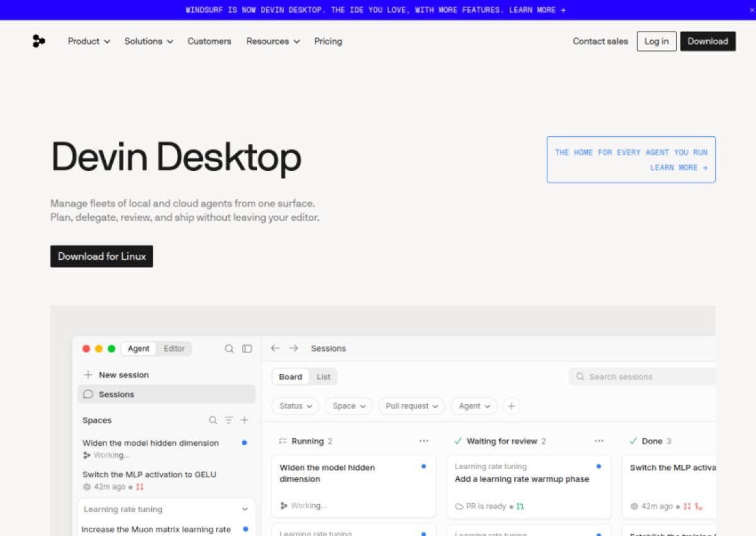Open the Agent filter dropdown
The image size is (756, 536).
[x=474, y=406]
